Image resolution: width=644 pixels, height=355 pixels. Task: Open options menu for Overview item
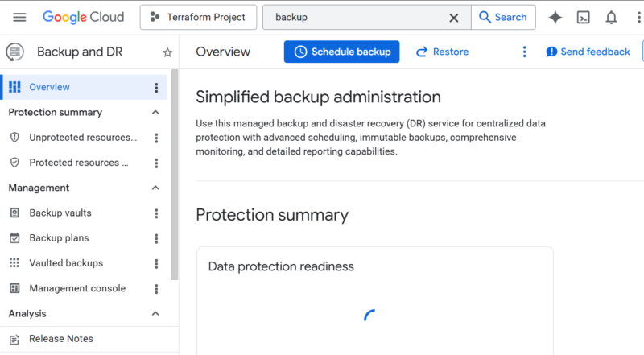(x=156, y=88)
